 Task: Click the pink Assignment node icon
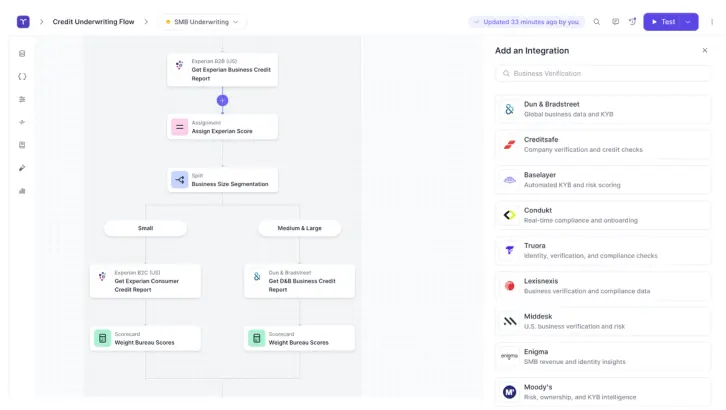pos(180,127)
